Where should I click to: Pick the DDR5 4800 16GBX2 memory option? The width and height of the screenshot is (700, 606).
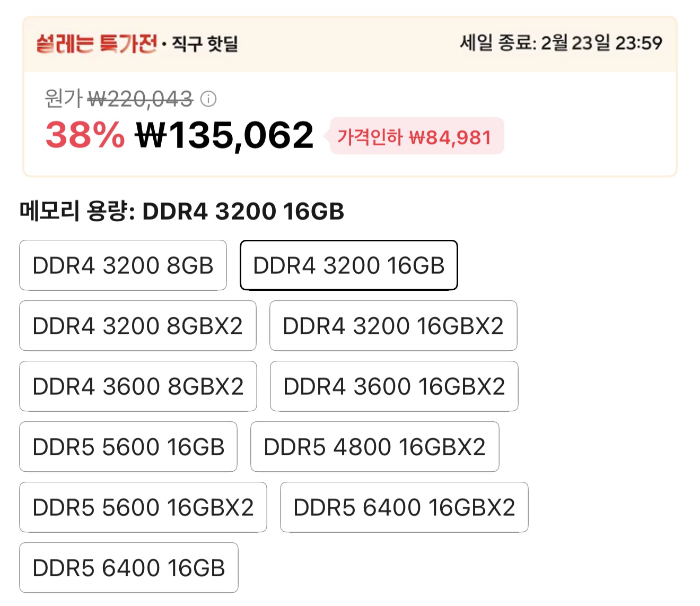click(374, 447)
